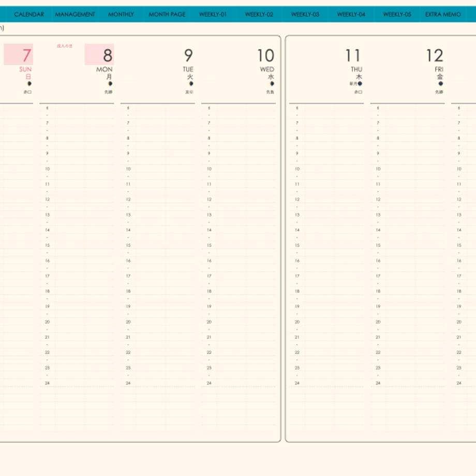Click the 赤口 label under Thursday

pos(358,92)
